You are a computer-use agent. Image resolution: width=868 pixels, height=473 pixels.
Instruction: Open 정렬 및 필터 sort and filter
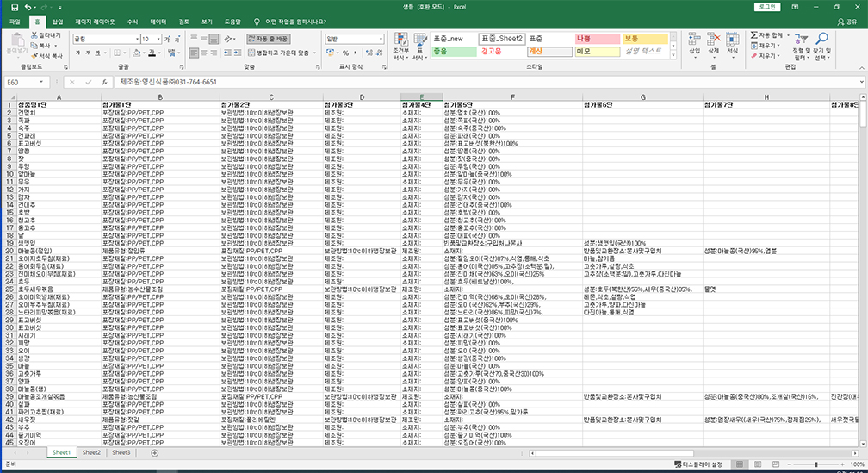[801, 47]
